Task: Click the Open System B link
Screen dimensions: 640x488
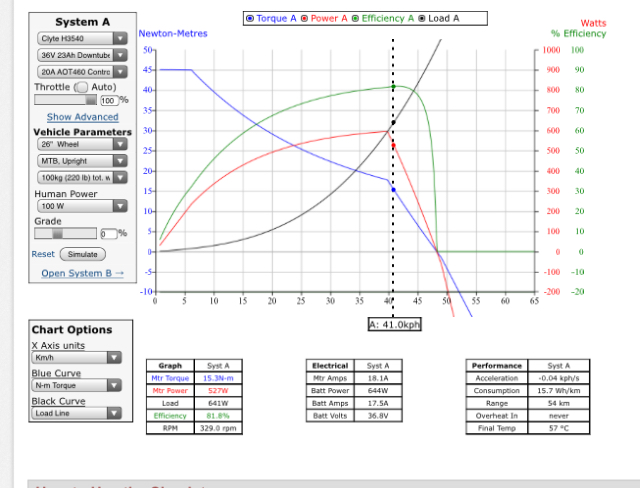Action: point(82,273)
